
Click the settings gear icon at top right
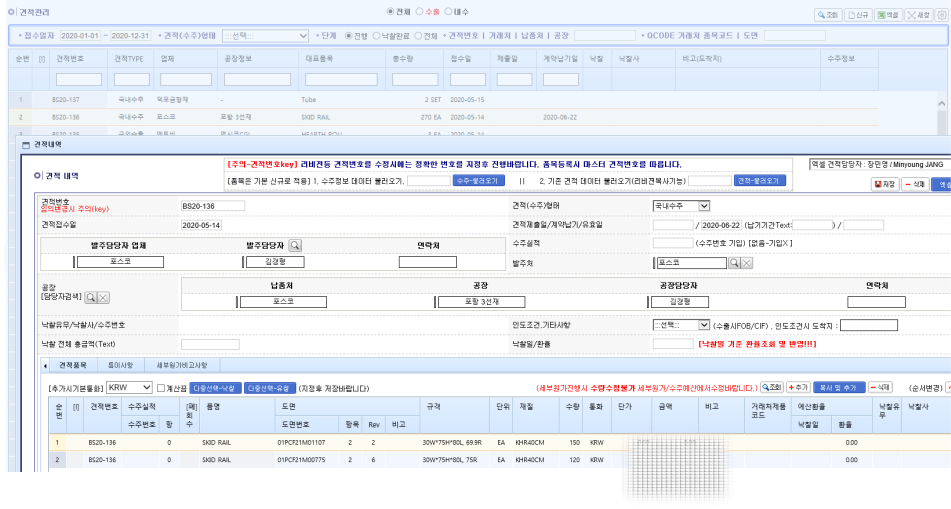[942, 15]
